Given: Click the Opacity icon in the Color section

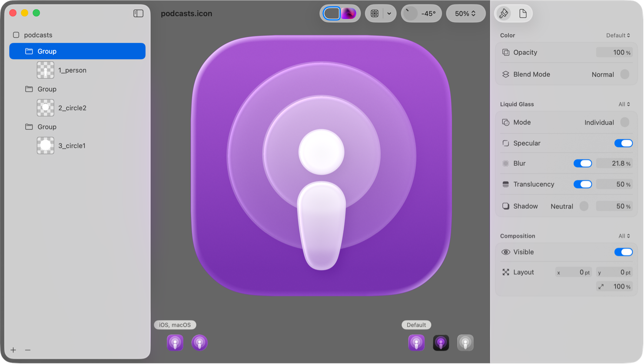Looking at the screenshot, I should 505,52.
